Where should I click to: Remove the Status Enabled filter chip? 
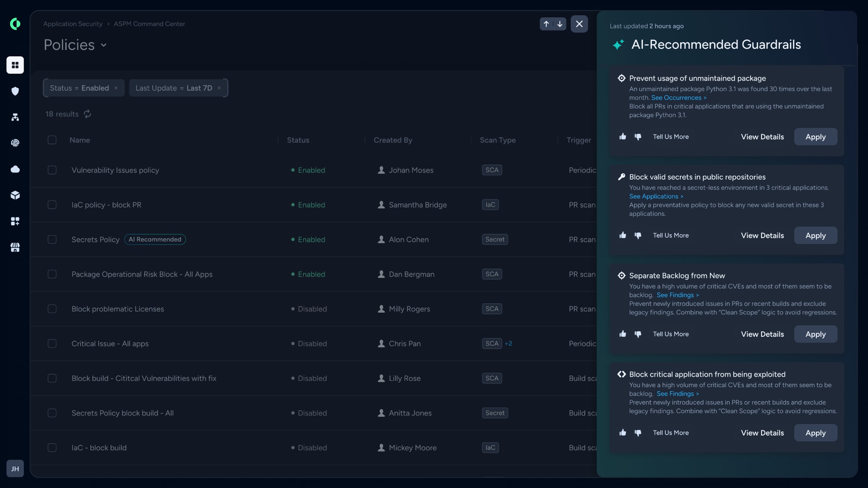116,88
